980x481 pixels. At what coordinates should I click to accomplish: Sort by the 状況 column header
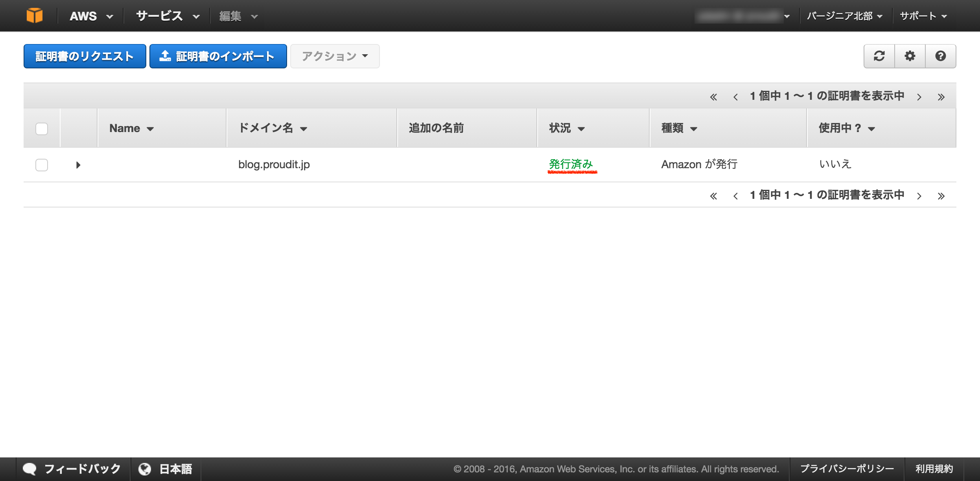[566, 128]
